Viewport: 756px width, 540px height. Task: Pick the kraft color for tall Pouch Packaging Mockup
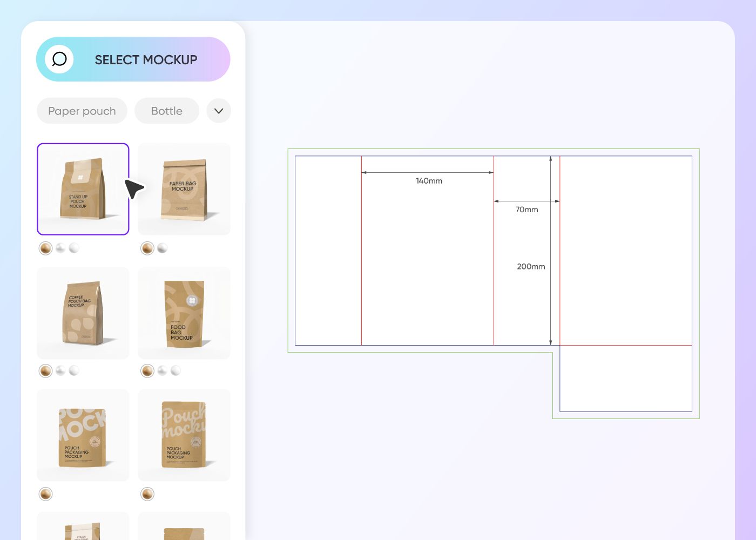(147, 494)
